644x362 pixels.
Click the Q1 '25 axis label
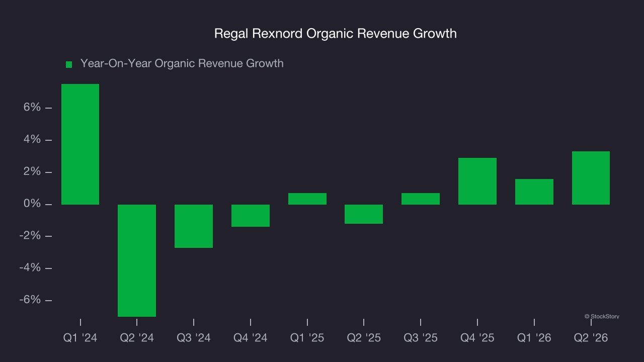(x=307, y=338)
